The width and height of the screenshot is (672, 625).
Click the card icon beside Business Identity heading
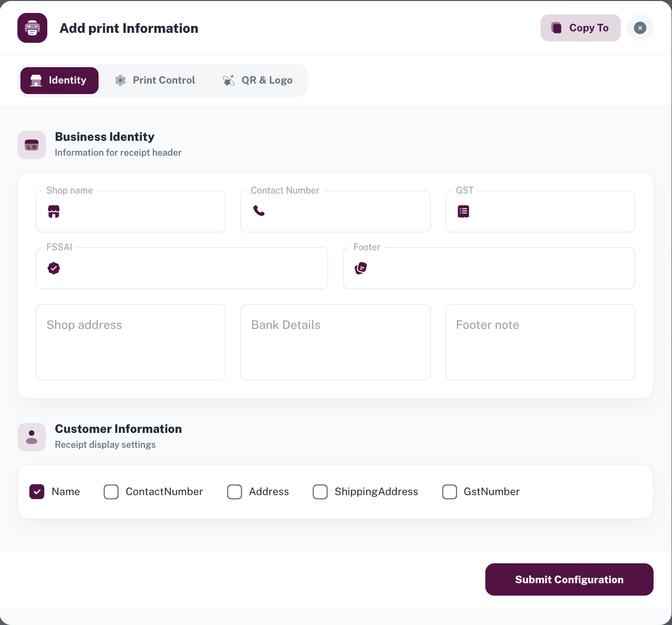click(x=31, y=145)
